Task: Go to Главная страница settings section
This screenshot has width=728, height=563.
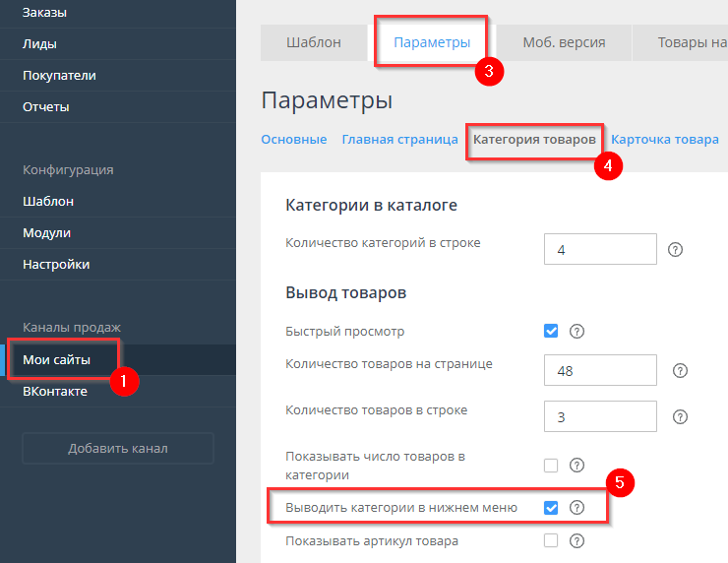Action: (x=399, y=140)
